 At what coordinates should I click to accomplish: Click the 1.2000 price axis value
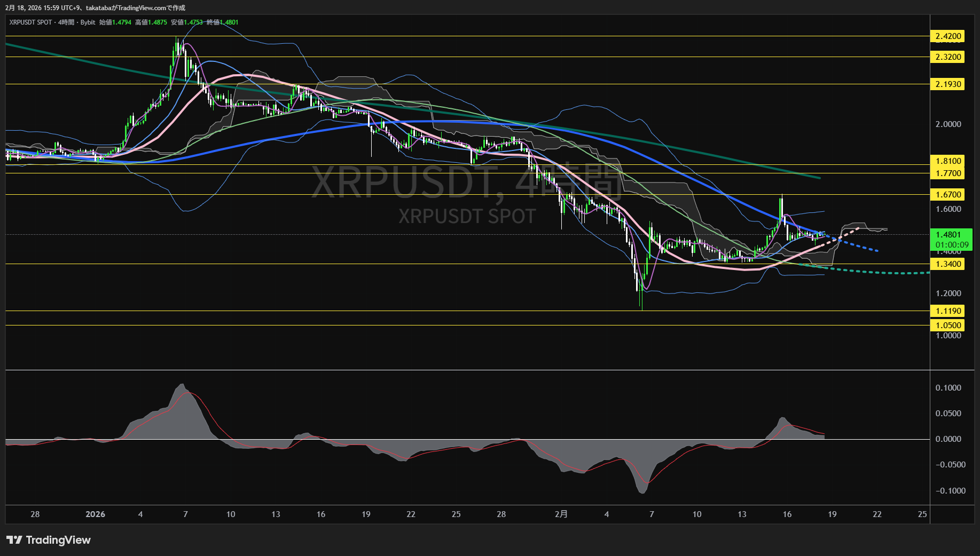click(x=948, y=293)
